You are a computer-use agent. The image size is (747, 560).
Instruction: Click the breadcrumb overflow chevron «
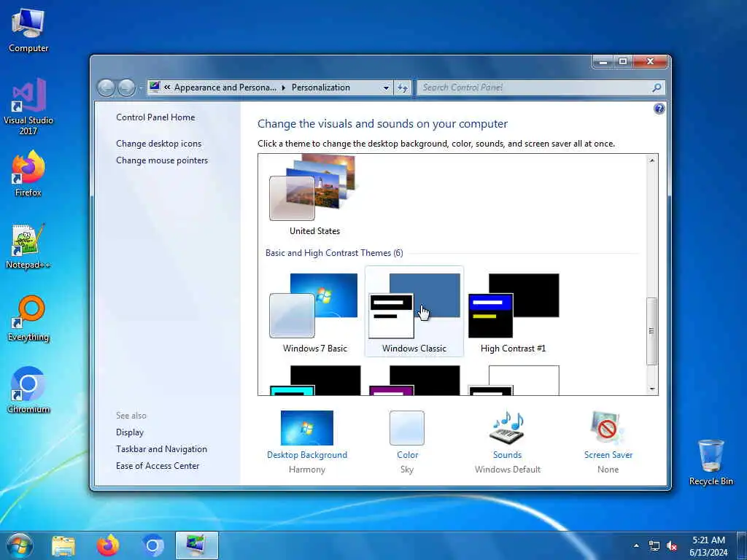167,87
